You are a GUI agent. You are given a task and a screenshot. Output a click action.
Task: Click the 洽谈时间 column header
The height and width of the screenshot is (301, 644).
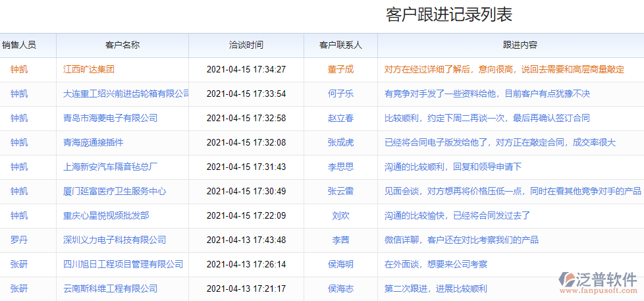[246, 45]
